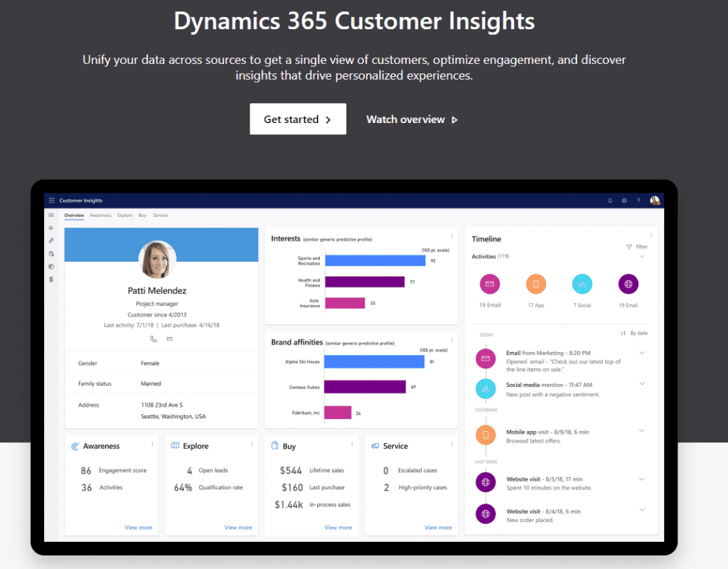Image resolution: width=728 pixels, height=569 pixels.
Task: Toggle the hamburger menu in the sidebar
Action: pyautogui.click(x=51, y=215)
